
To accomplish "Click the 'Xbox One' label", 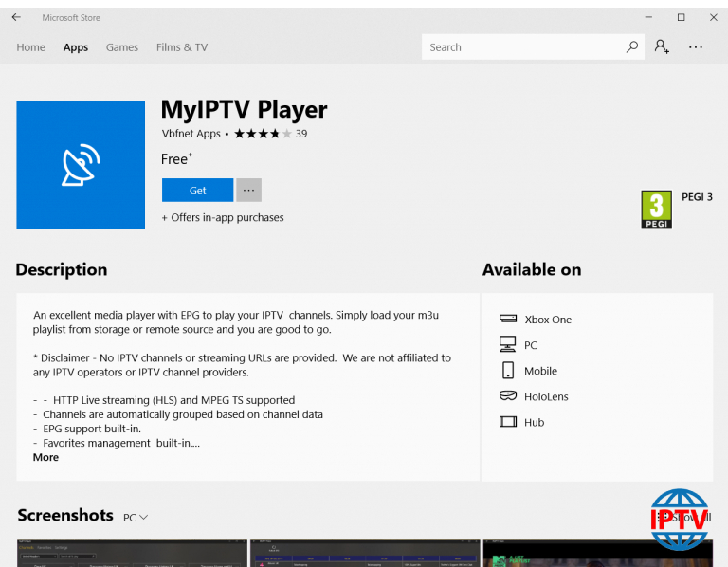I will 548,320.
